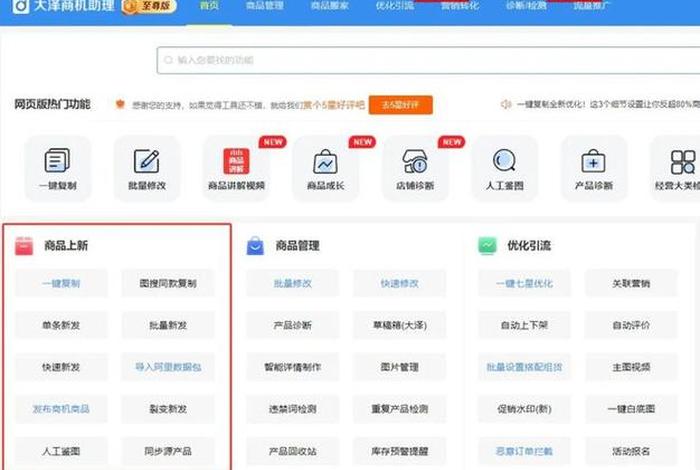Viewport: 700px width, 470px height.
Task: Choose 快速新发 option
Action: pos(61,367)
